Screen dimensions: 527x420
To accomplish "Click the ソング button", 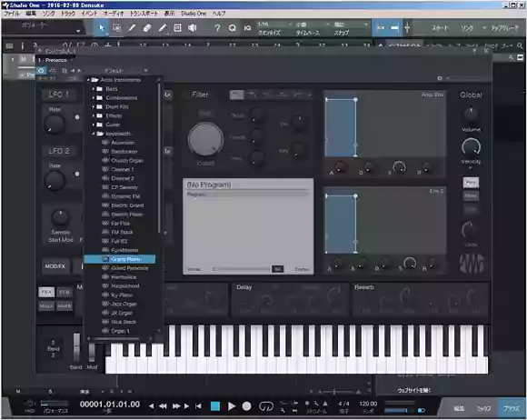I will coord(467,28).
